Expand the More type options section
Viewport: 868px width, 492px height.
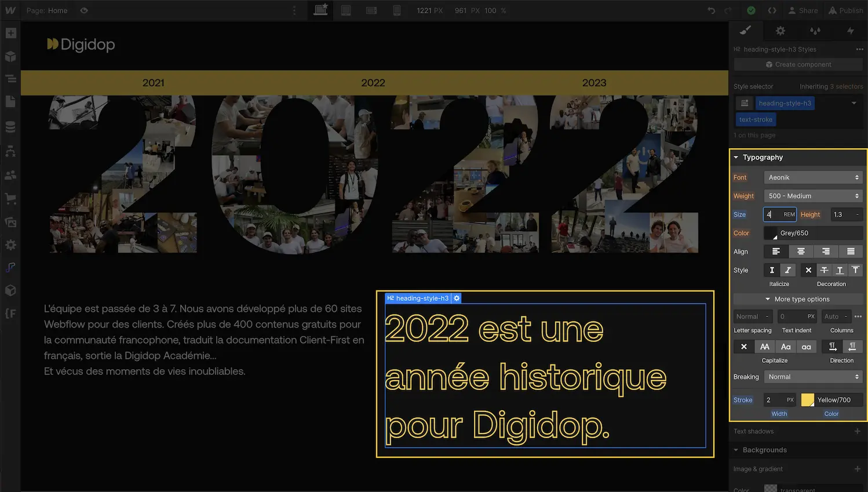coord(798,298)
